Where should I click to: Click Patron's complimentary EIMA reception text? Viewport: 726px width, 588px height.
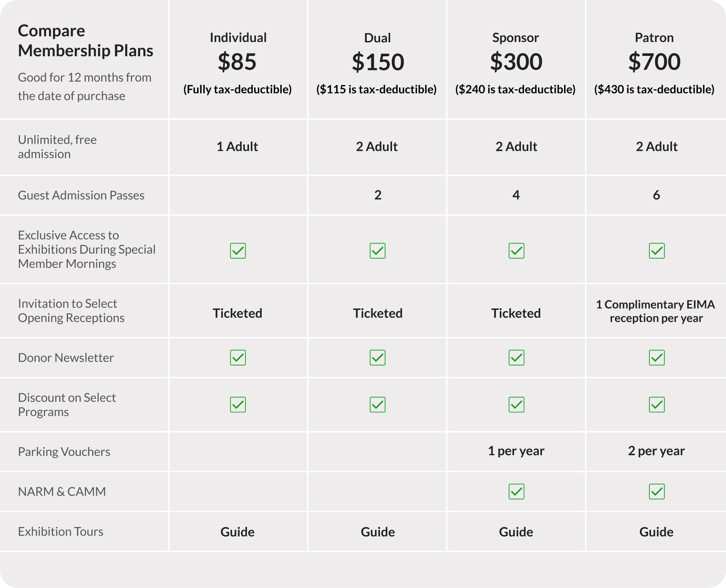pos(656,311)
